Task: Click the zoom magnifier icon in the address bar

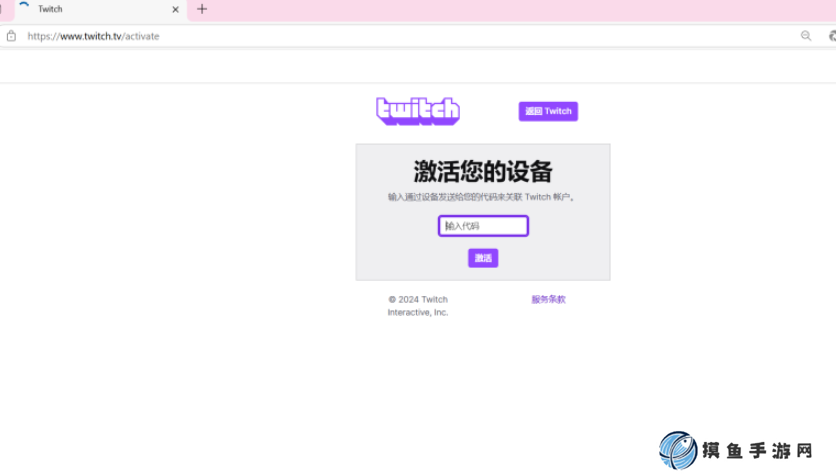Action: coord(806,36)
